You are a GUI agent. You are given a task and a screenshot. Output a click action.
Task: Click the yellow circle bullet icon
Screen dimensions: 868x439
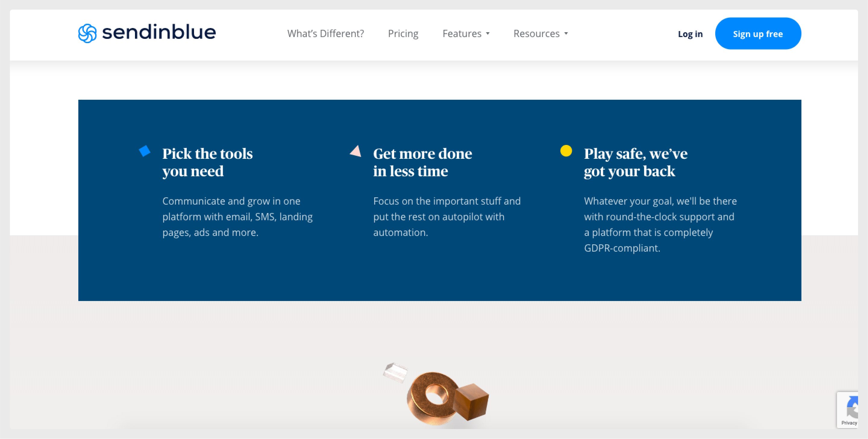566,151
